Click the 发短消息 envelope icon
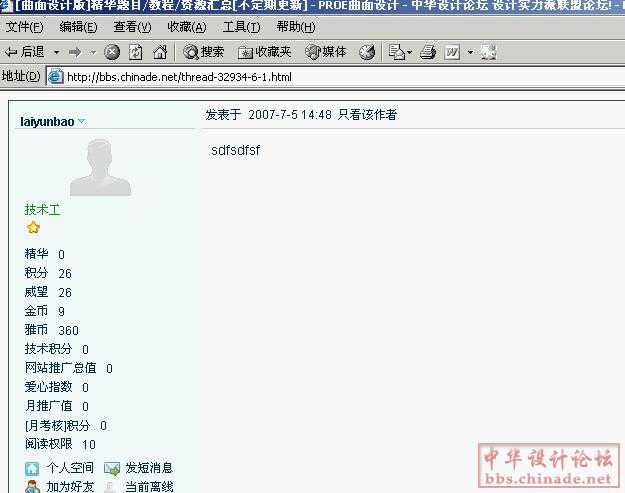Screen dimensions: 625x493 112,469
